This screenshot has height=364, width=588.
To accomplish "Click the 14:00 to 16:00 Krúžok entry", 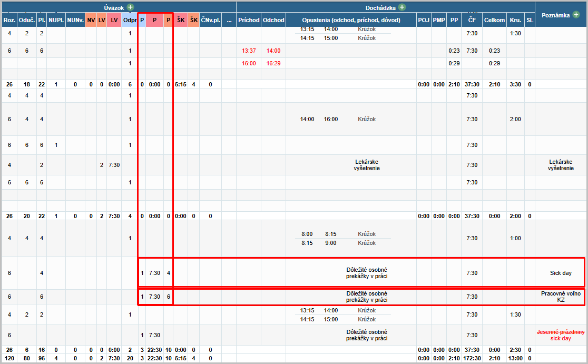I will tap(338, 119).
